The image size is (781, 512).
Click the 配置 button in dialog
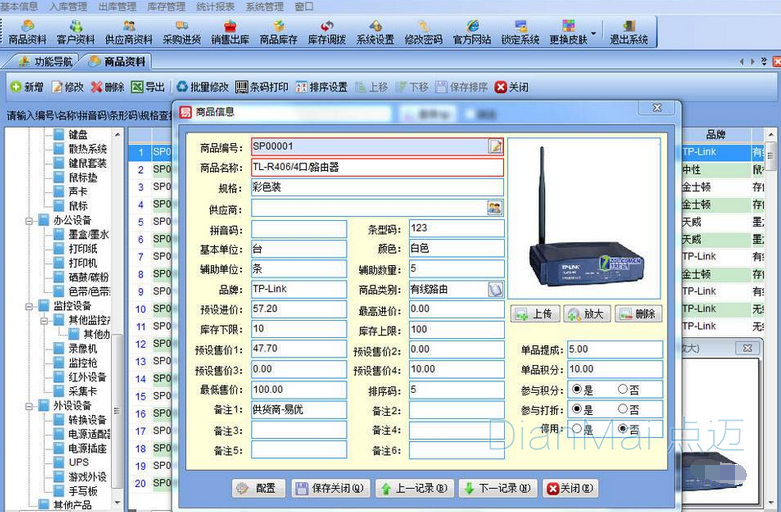click(x=259, y=489)
